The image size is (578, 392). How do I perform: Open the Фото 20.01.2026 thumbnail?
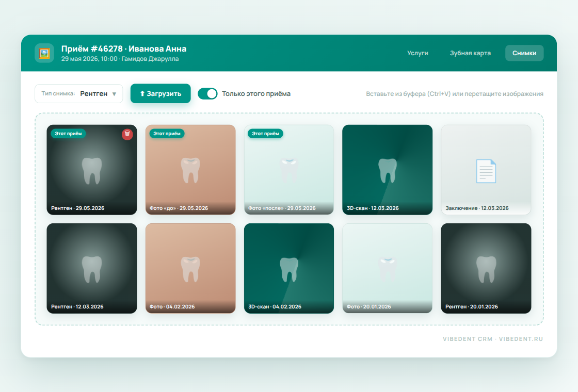(388, 268)
